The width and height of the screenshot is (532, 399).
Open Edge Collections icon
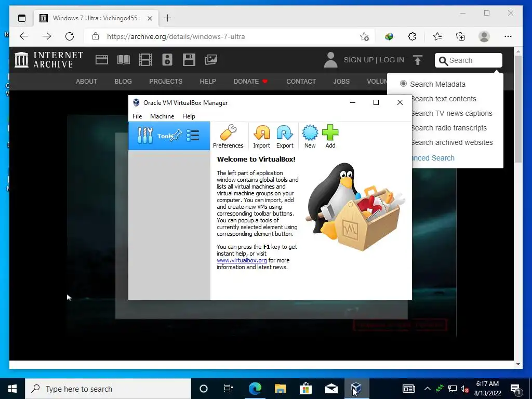[460, 36]
